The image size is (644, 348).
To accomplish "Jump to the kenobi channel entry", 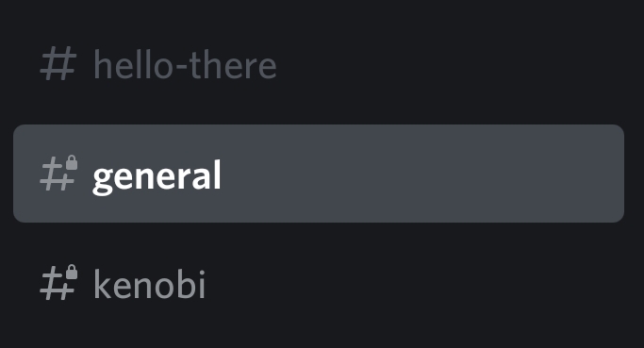I will [319, 283].
